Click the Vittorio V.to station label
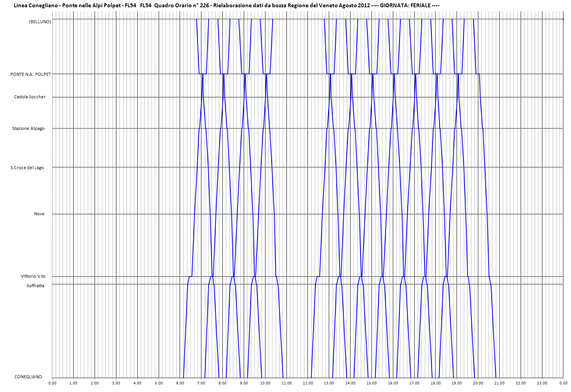Image resolution: width=571 pixels, height=392 pixels. tap(33, 276)
